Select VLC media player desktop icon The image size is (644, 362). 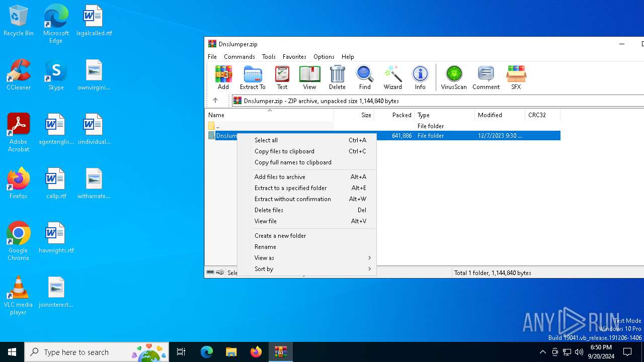[x=19, y=296]
